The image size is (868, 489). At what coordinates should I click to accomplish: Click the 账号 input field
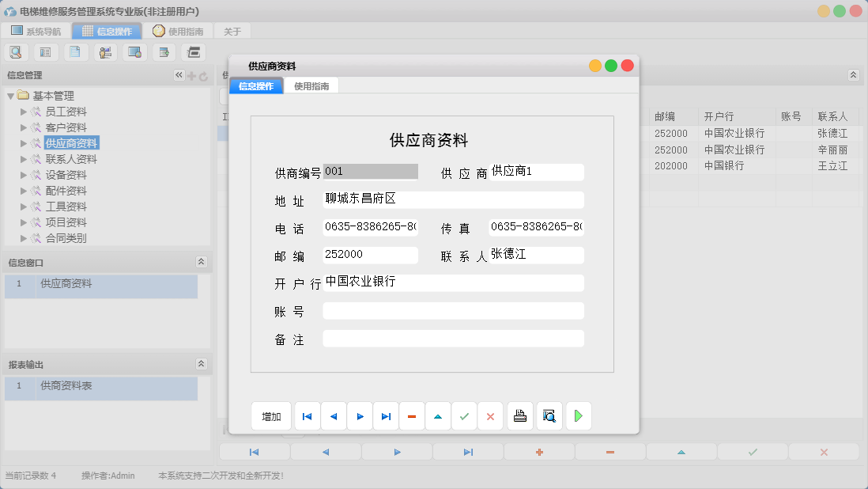pos(453,311)
